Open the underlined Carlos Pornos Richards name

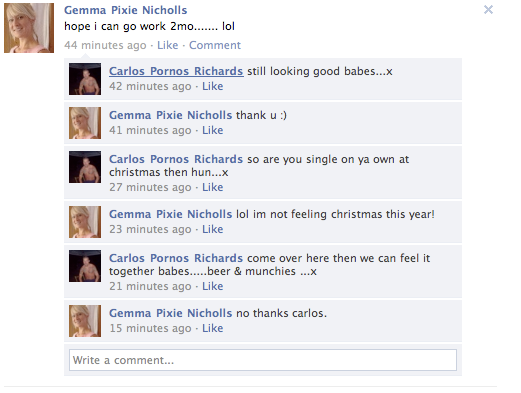click(x=176, y=71)
